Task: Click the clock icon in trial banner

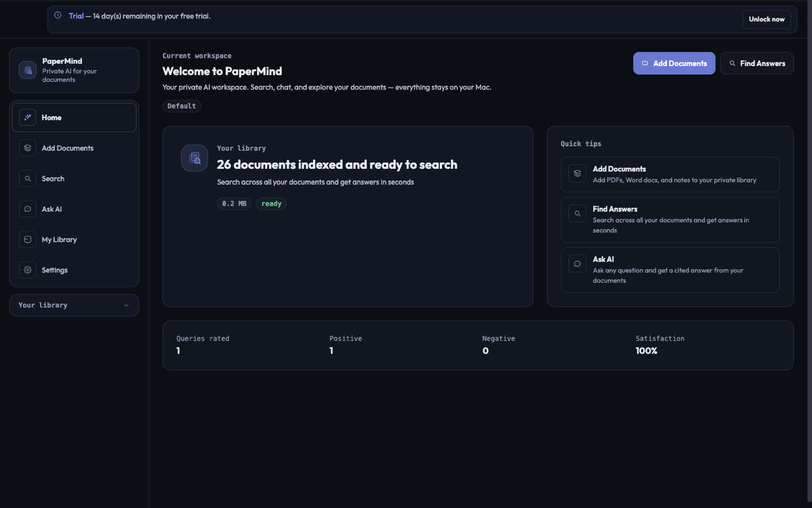Action: (58, 15)
